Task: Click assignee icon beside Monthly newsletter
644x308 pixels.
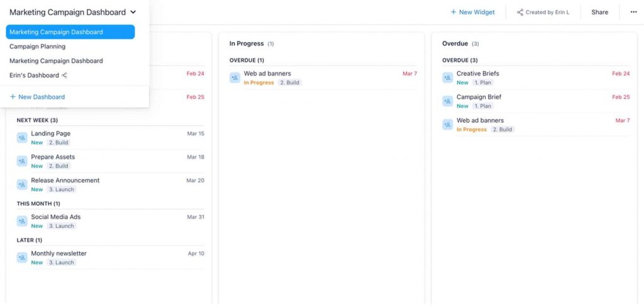Action: pos(22,257)
